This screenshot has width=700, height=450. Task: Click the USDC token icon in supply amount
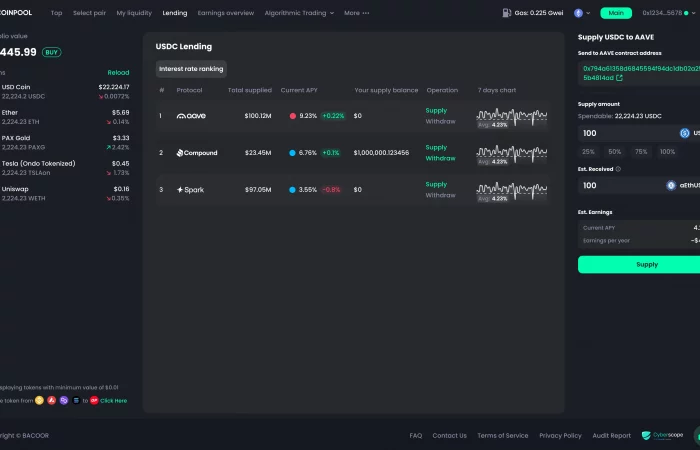(x=684, y=133)
